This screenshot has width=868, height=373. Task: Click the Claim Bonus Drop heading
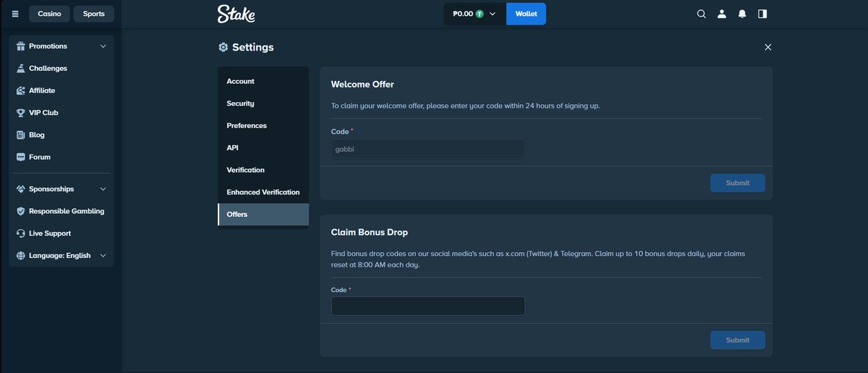click(x=370, y=233)
